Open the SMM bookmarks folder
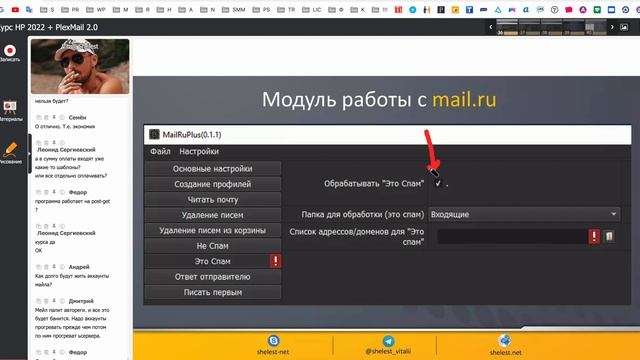 pos(233,9)
